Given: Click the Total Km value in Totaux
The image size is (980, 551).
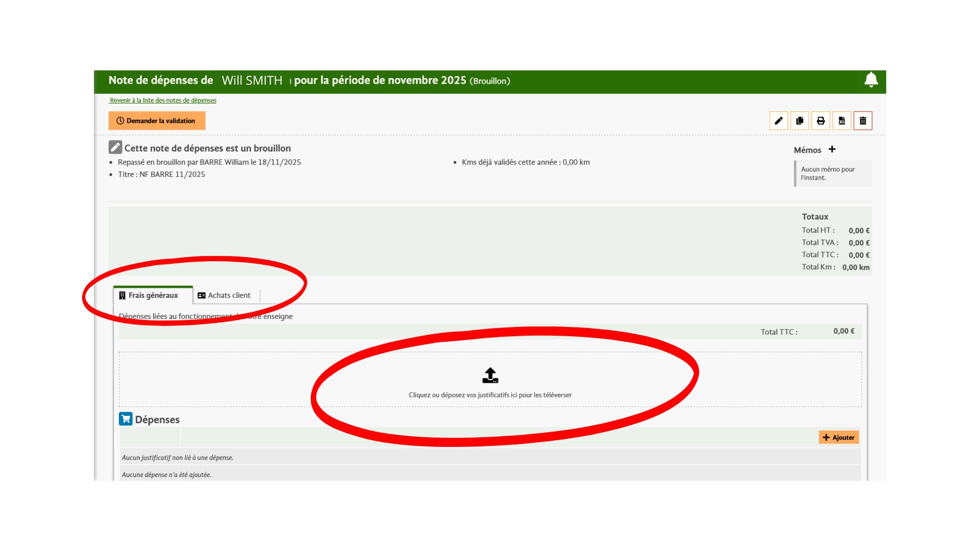Looking at the screenshot, I should point(856,267).
